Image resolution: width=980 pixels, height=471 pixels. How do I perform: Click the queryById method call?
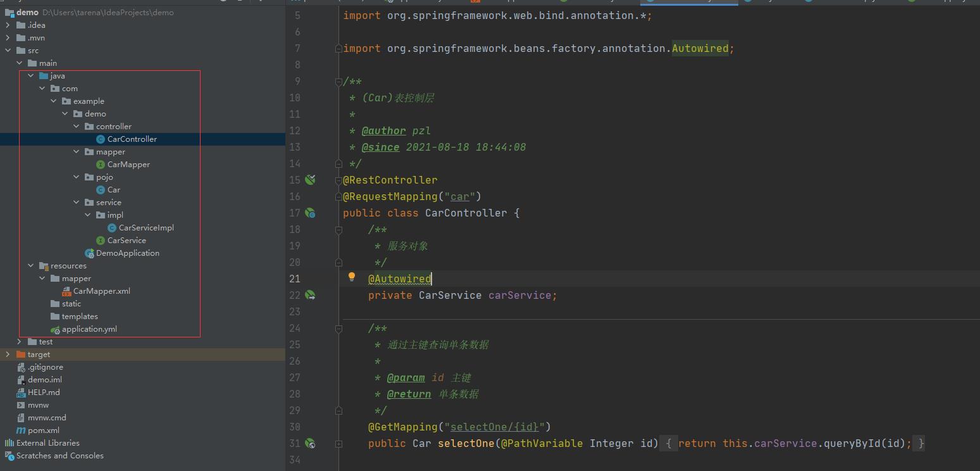(852, 444)
